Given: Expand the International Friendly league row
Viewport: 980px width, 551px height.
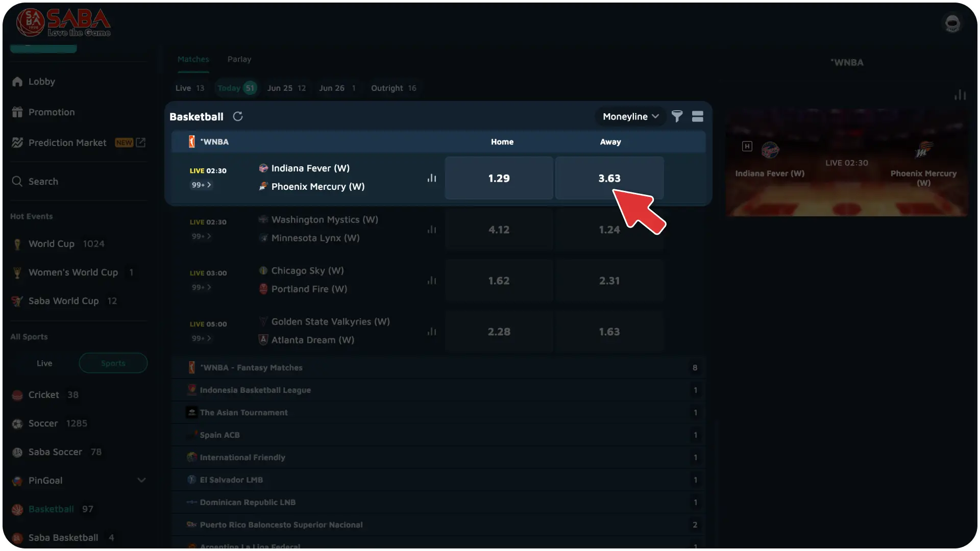Looking at the screenshot, I should pos(439,458).
